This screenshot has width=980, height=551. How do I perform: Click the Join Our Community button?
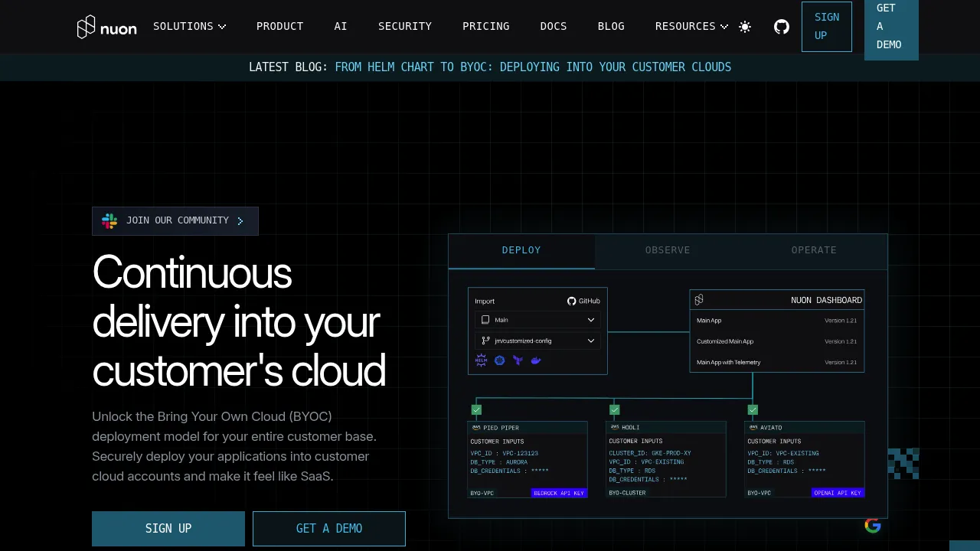pyautogui.click(x=175, y=221)
